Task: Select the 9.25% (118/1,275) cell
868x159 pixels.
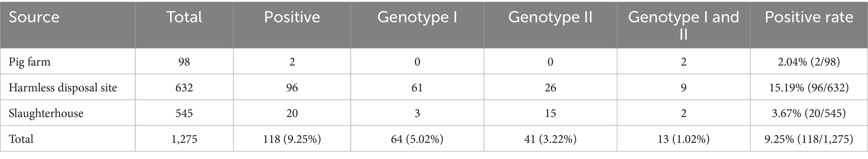Action: pyautogui.click(x=809, y=139)
